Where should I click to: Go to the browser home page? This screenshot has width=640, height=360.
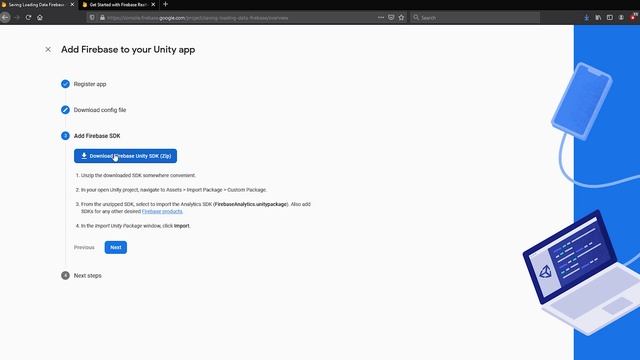40,18
